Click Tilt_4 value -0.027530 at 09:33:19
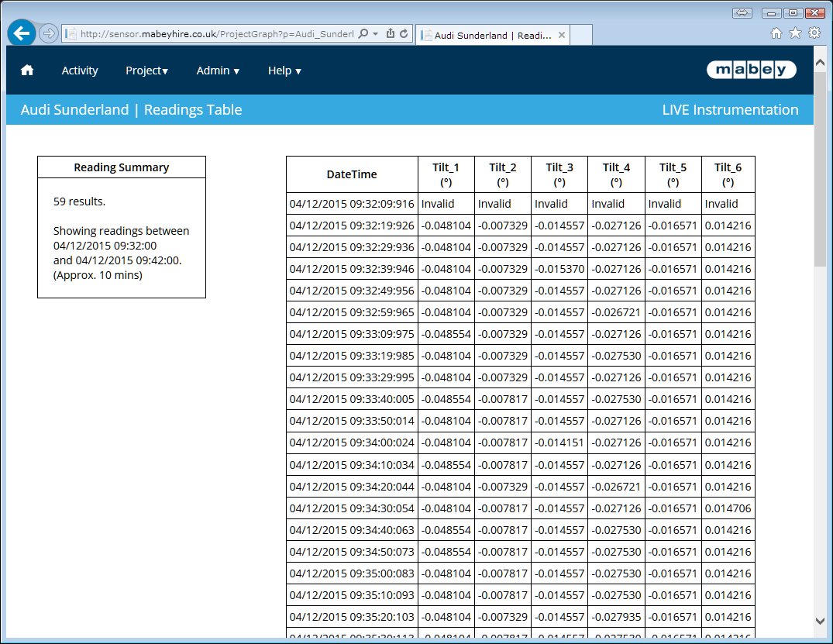The height and width of the screenshot is (644, 833). pos(616,356)
